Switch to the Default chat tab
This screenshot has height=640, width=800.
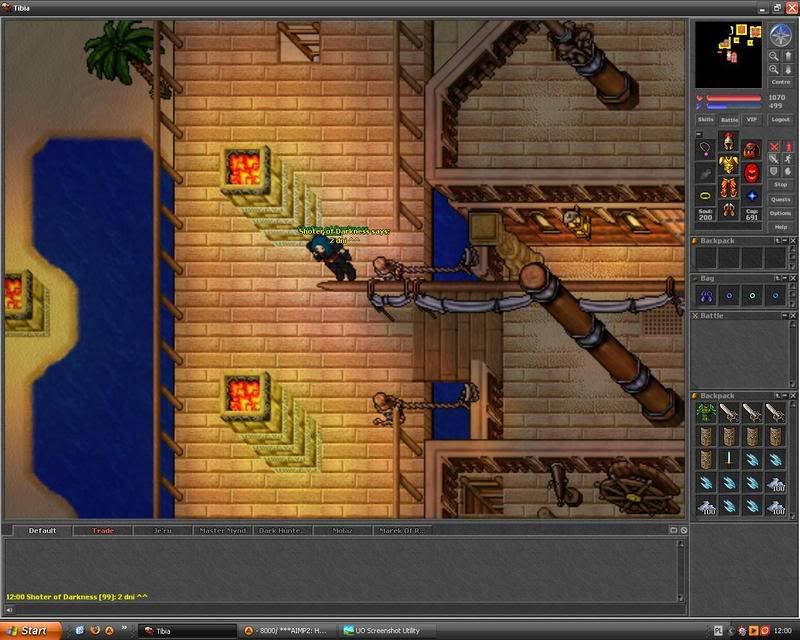click(42, 530)
